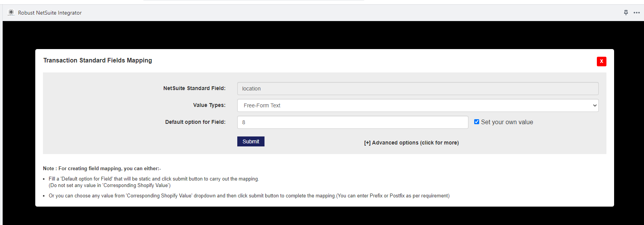Click the first bullet about static default option

click(x=154, y=179)
